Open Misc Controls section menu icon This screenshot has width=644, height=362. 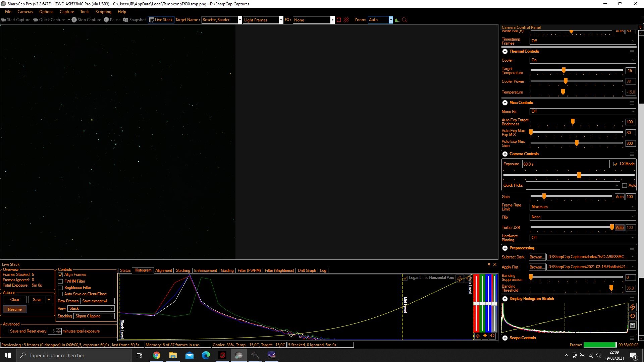[632, 103]
